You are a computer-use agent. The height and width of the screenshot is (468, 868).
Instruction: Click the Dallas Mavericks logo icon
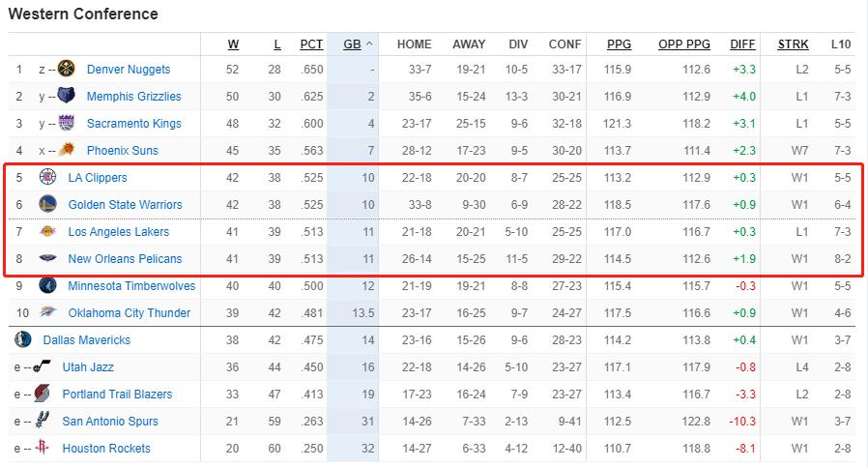[23, 340]
